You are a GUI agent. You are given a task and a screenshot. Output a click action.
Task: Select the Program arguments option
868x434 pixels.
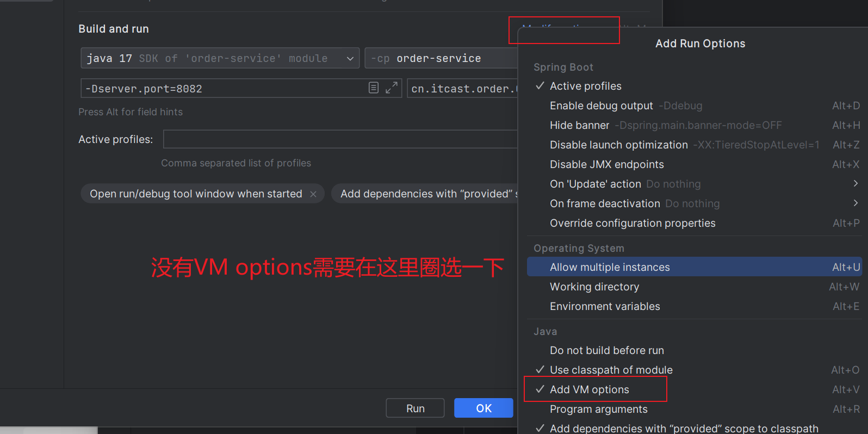[x=695, y=409]
